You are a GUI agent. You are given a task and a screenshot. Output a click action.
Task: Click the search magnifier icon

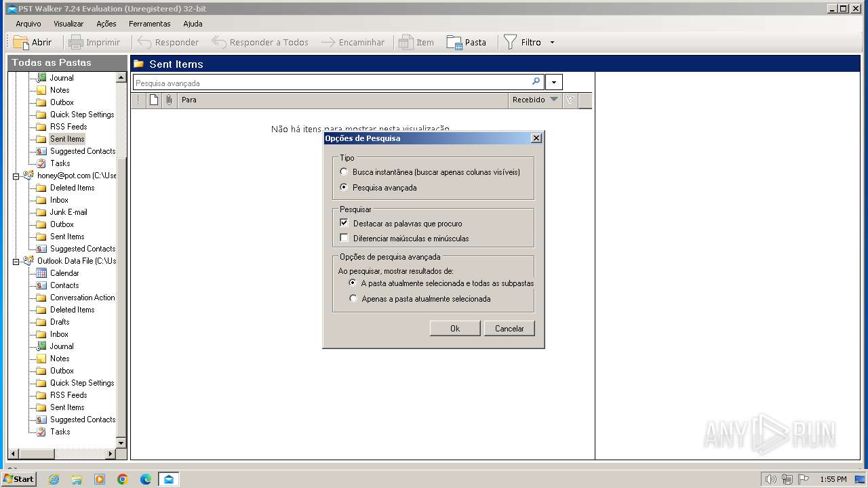[x=536, y=82]
